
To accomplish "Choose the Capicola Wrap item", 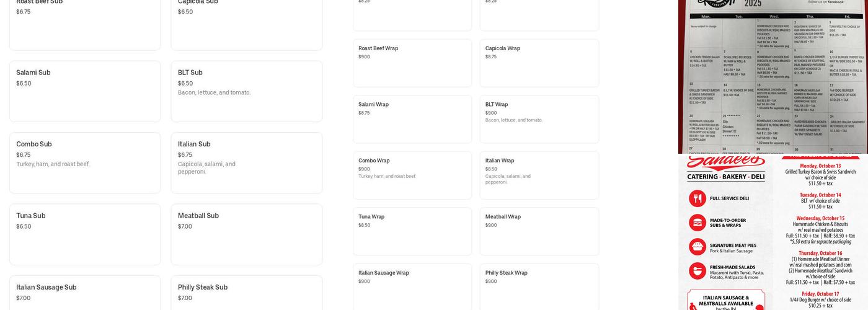I will [x=539, y=63].
